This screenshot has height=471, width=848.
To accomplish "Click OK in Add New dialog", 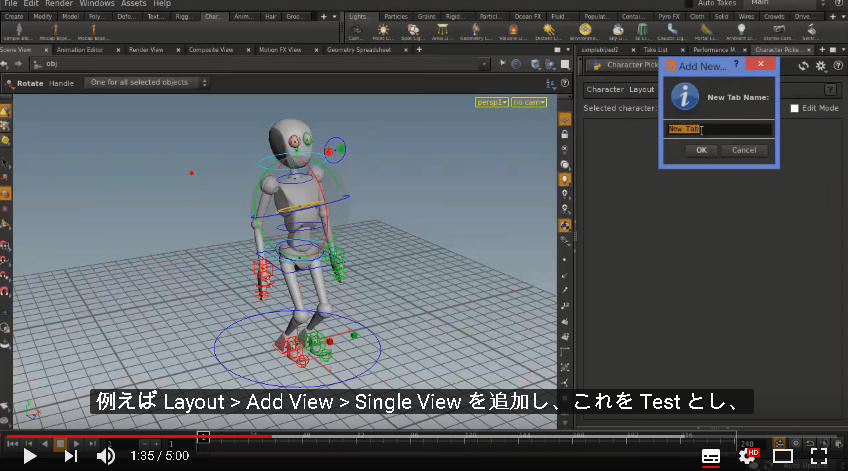I will point(701,150).
